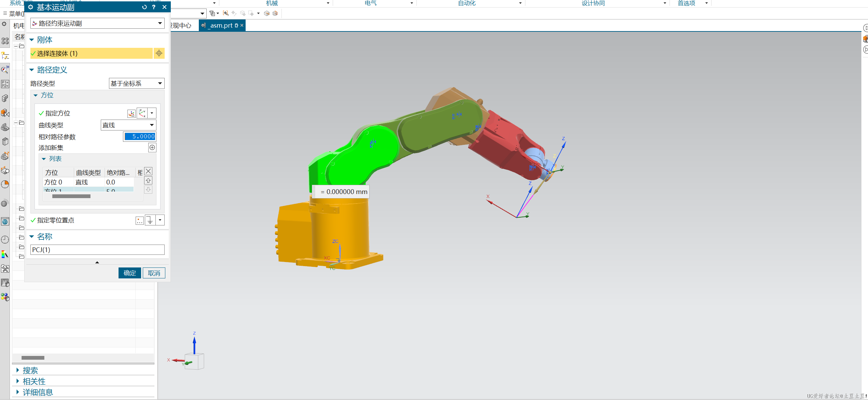868x400 pixels.
Task: Open the 路径类型 基于坐标系 dropdown
Action: [x=137, y=83]
